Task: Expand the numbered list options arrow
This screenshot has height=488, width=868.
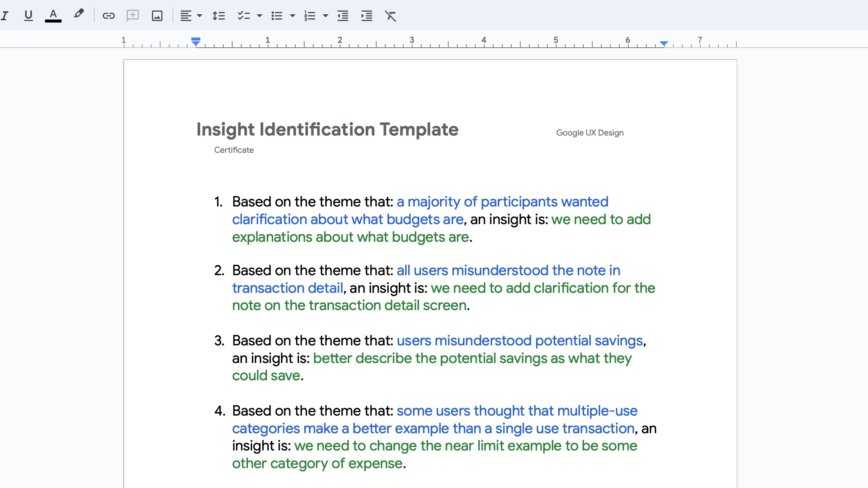Action: pyautogui.click(x=326, y=16)
